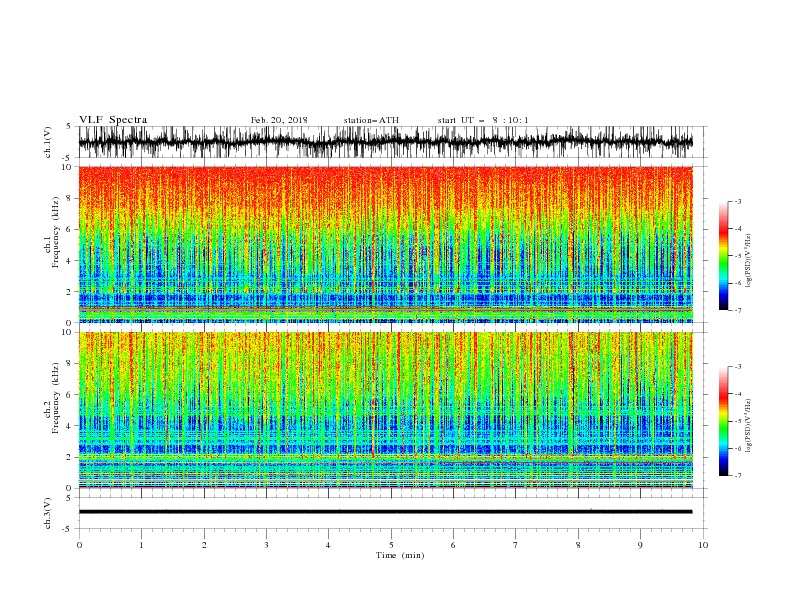Click time axis tick label '0'
This screenshot has width=792, height=612.
pyautogui.click(x=79, y=545)
